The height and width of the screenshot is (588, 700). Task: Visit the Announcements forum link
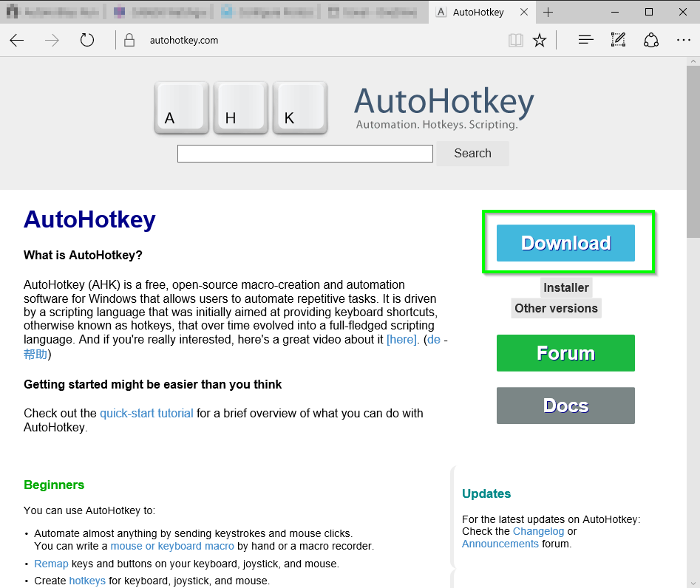pyautogui.click(x=500, y=544)
